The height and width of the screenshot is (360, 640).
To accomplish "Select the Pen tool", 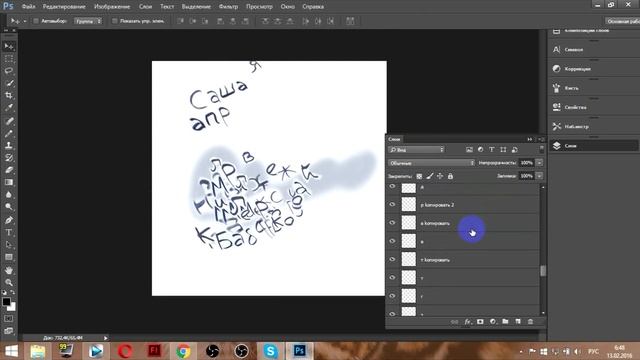I will [x=9, y=220].
